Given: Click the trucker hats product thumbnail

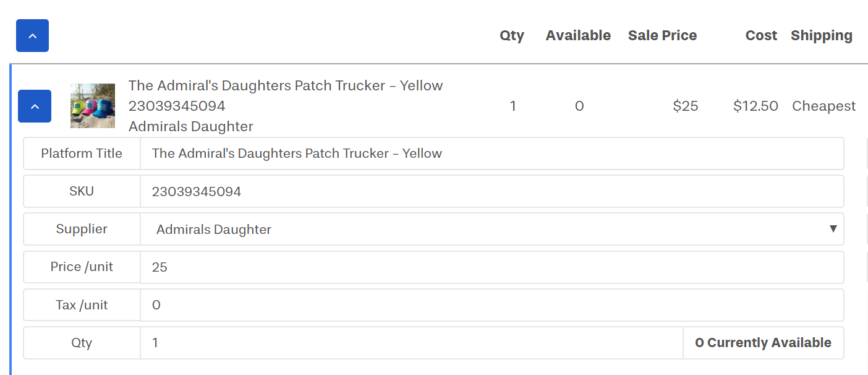Looking at the screenshot, I should 93,106.
